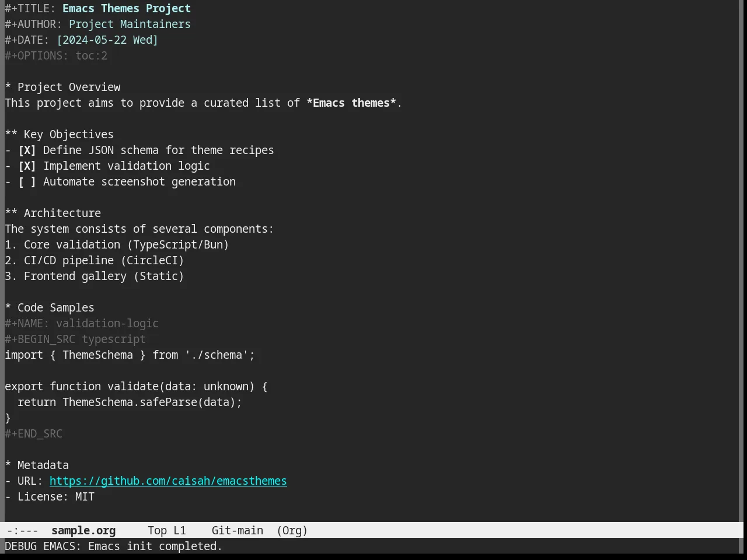Viewport: 747px width, 560px height.
Task: Click 'Project Maintainers' author value
Action: tap(130, 24)
